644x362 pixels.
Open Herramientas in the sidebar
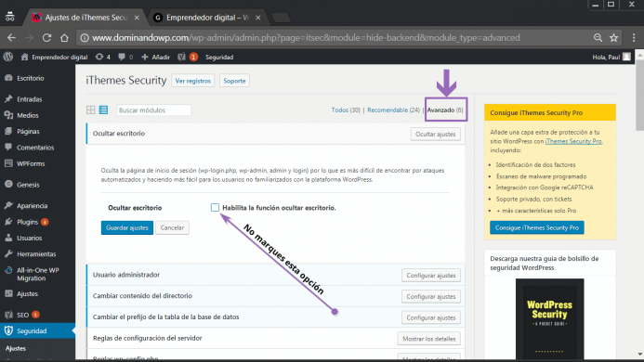(x=37, y=253)
